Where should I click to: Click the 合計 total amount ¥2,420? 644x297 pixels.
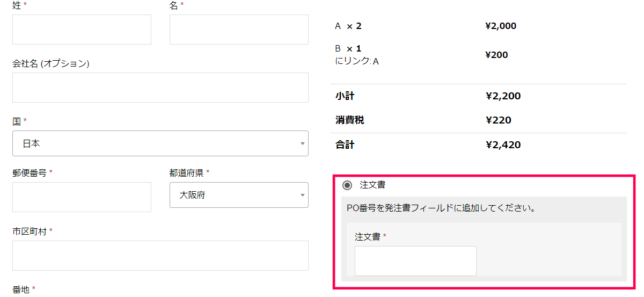(503, 145)
